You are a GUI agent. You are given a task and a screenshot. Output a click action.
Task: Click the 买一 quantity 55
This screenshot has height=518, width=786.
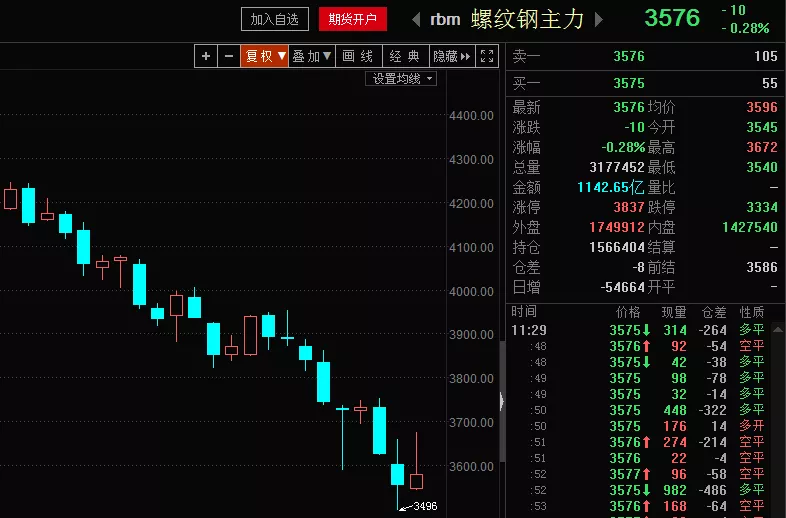point(770,83)
